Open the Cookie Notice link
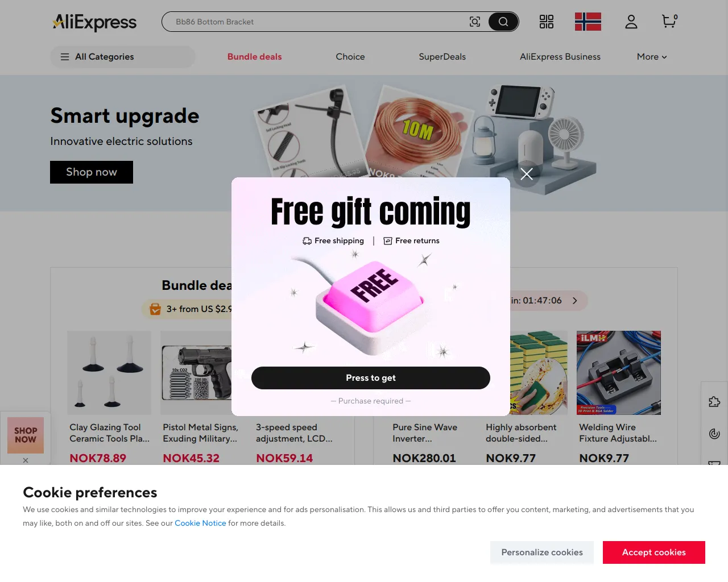The width and height of the screenshot is (728, 582). pos(200,523)
